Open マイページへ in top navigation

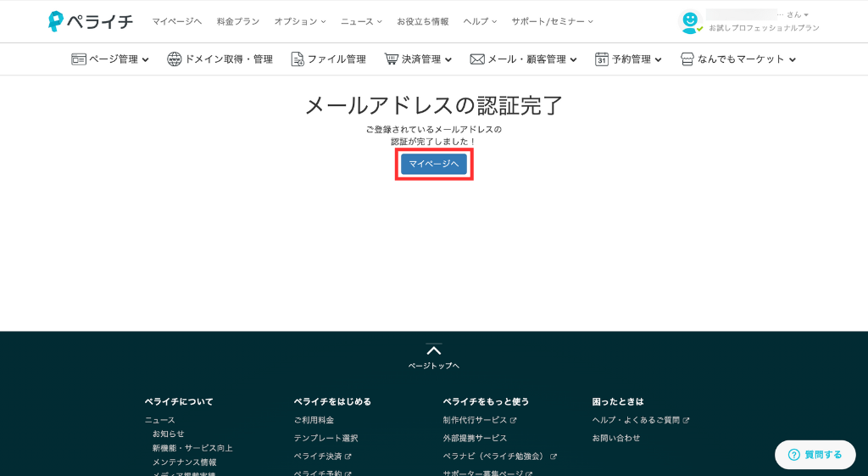click(177, 21)
